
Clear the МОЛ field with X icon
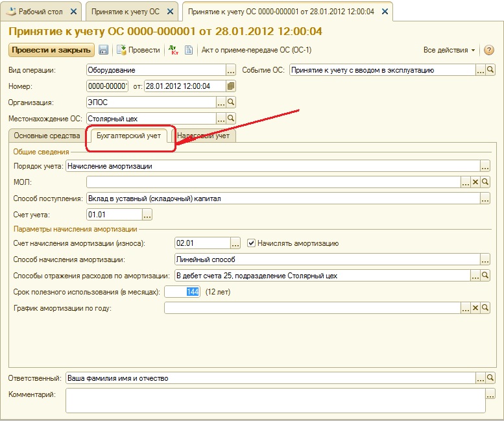pos(475,182)
